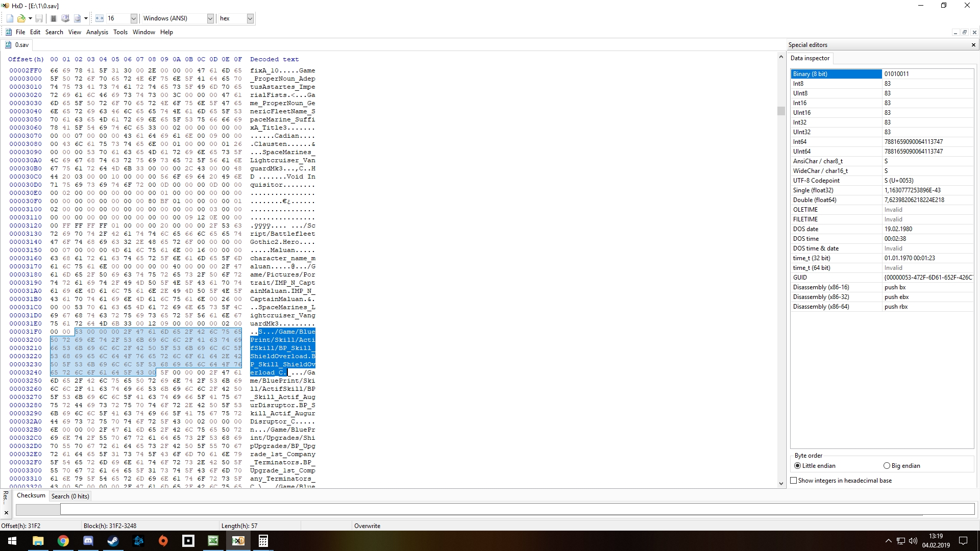The image size is (980, 551).
Task: Enable Show integers in hexadecimal base
Action: point(794,481)
